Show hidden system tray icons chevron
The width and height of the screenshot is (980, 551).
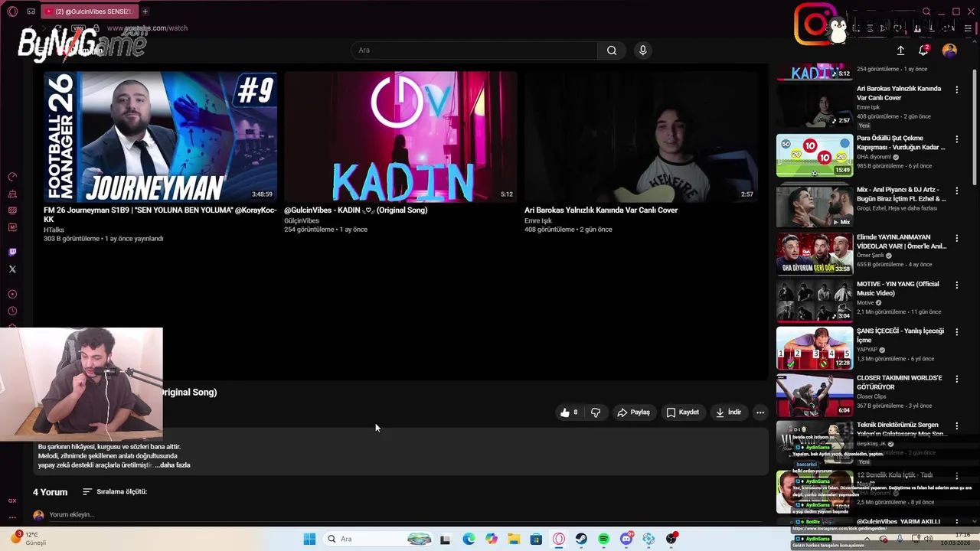click(867, 539)
